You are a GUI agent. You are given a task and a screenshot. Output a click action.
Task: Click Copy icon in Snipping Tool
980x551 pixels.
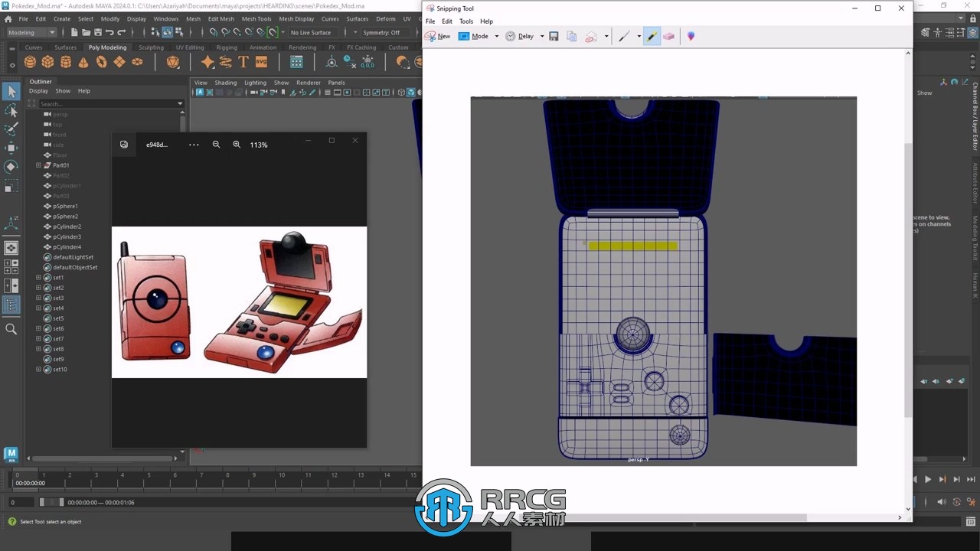(x=571, y=36)
